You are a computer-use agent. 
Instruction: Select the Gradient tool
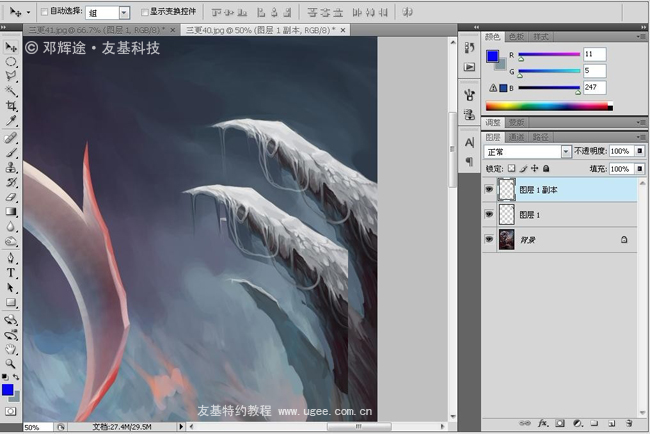click(x=11, y=211)
